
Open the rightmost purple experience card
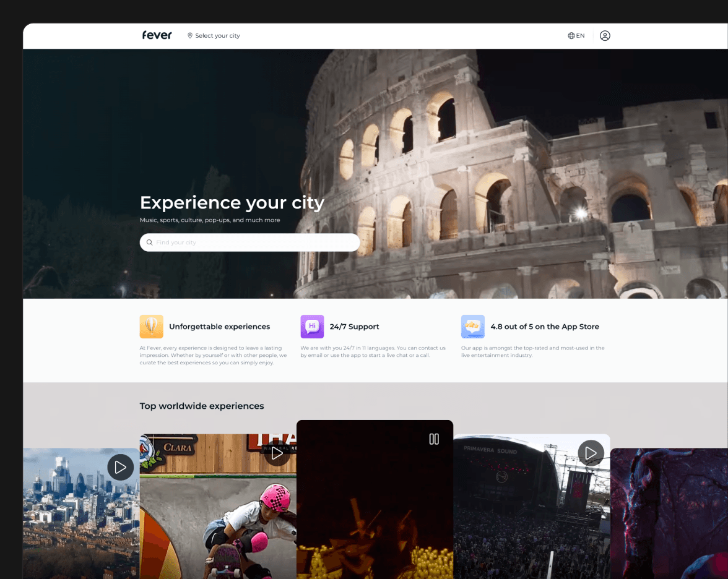coord(669,513)
